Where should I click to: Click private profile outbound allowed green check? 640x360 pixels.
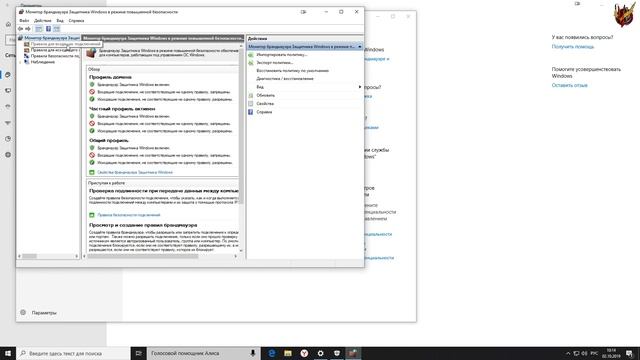pyautogui.click(x=92, y=131)
